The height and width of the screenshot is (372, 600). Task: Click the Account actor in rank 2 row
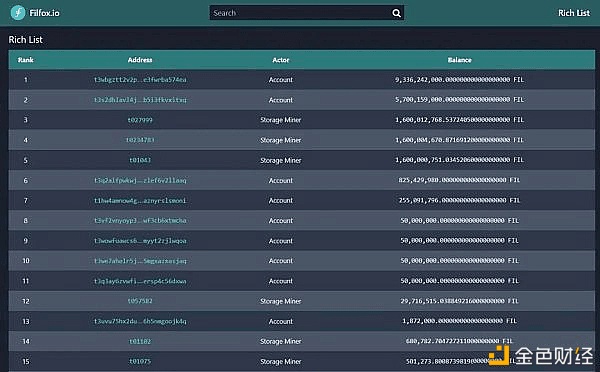point(281,100)
